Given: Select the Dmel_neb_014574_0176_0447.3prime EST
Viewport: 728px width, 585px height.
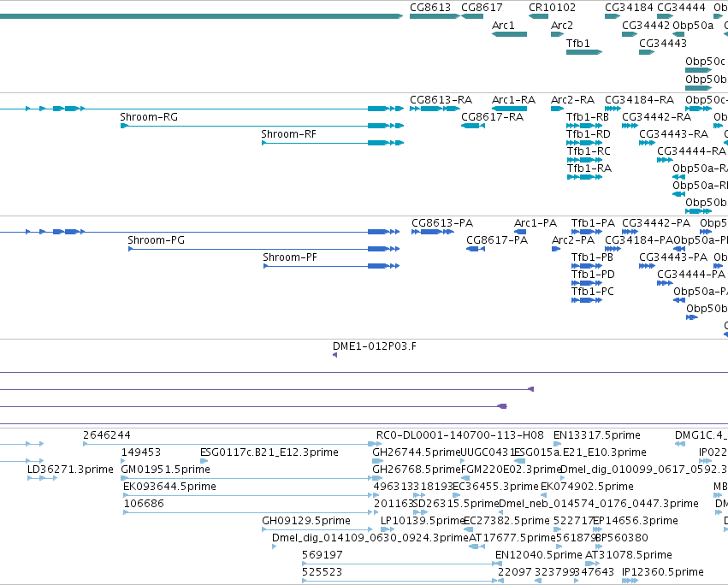Looking at the screenshot, I should pos(502,512).
